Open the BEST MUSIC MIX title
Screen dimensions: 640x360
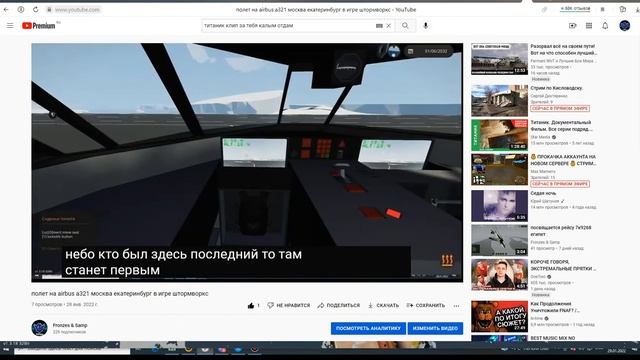click(x=553, y=338)
